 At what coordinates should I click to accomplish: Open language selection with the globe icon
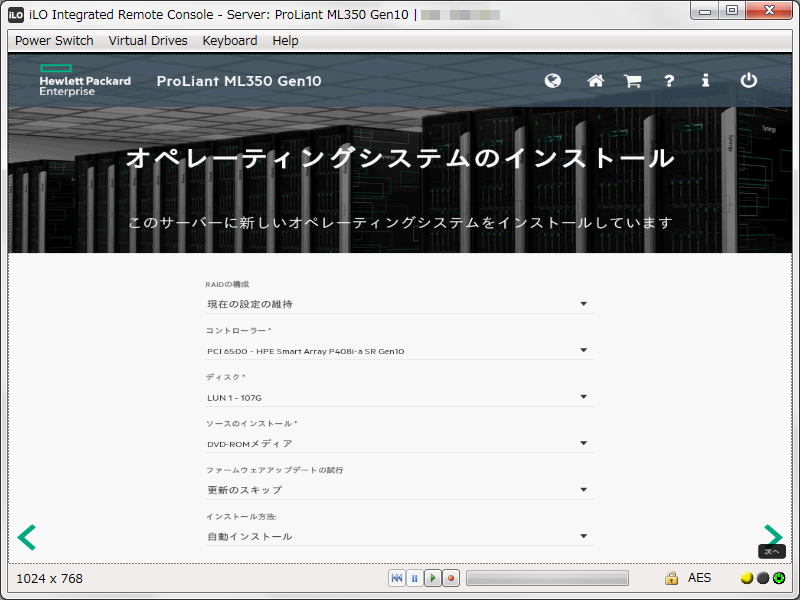(x=552, y=81)
